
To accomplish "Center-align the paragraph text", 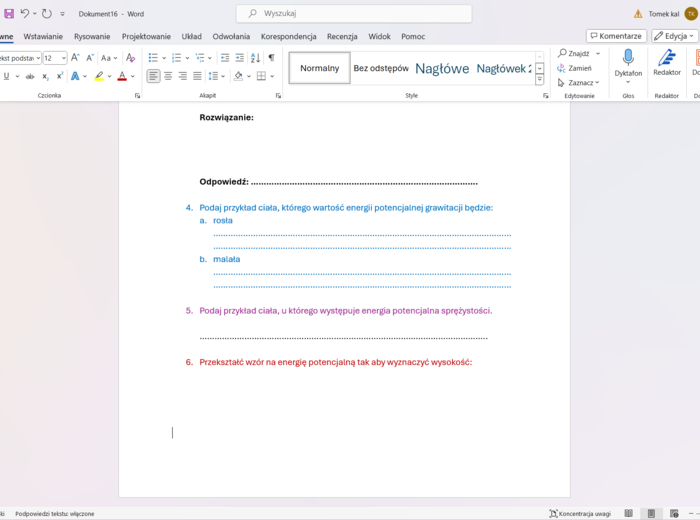I will 168,76.
